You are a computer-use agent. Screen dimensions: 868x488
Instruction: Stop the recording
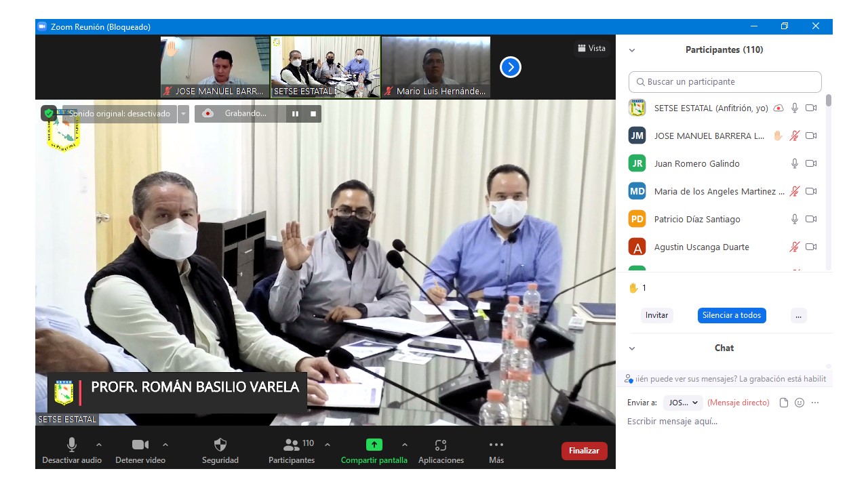(x=313, y=114)
